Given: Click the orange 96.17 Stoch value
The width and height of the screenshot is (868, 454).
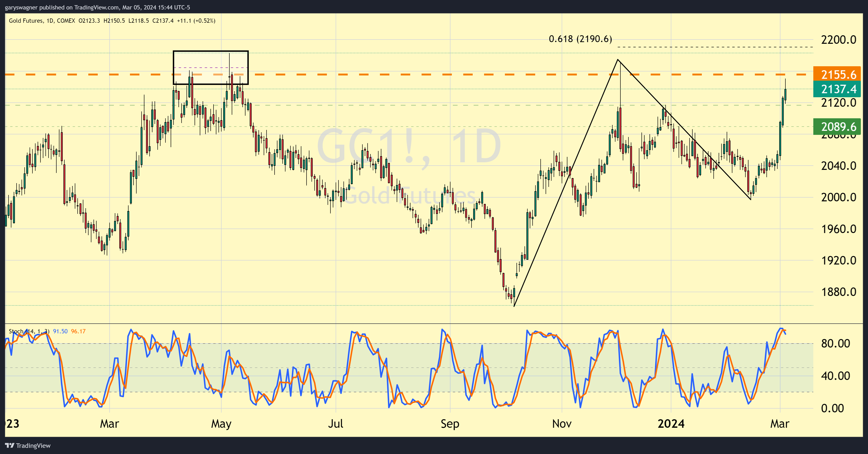Looking at the screenshot, I should (78, 331).
